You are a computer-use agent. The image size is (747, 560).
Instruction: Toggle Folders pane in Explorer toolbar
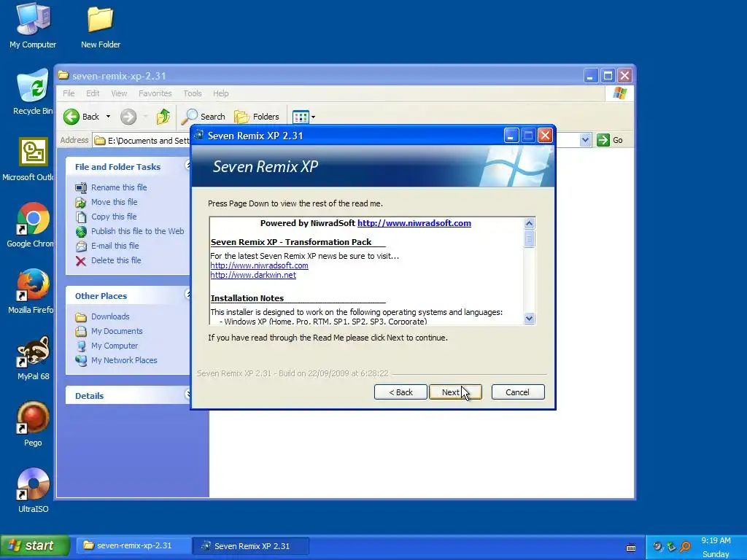pyautogui.click(x=256, y=117)
